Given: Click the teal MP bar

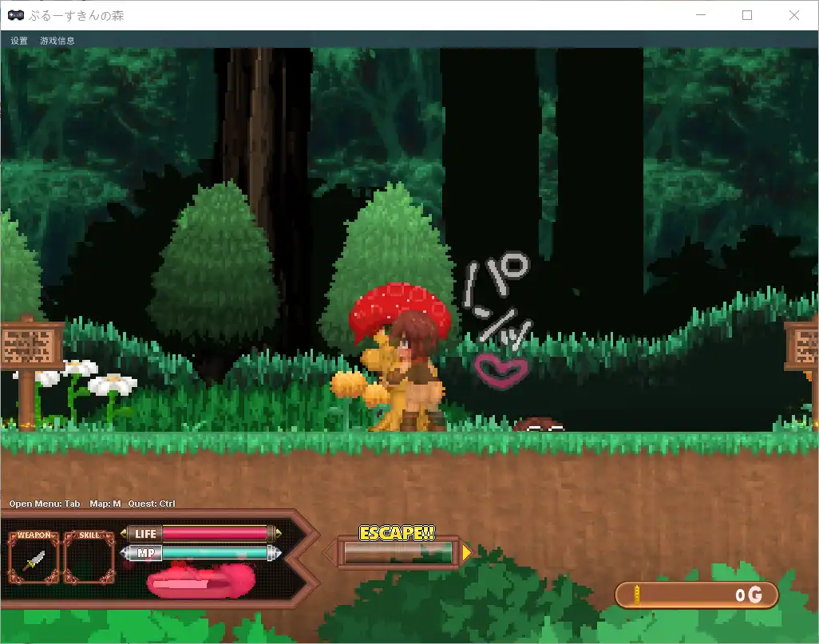Looking at the screenshot, I should [x=215, y=553].
